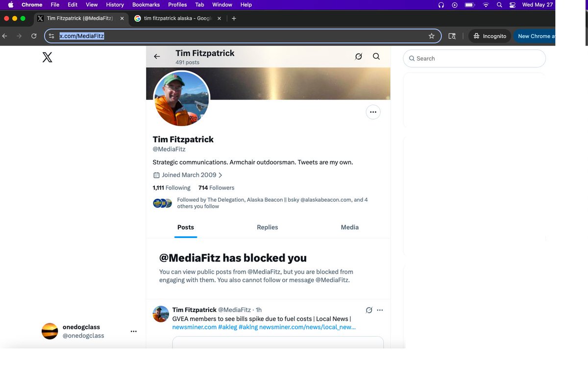Click the play icon in menu bar

pyautogui.click(x=455, y=4)
